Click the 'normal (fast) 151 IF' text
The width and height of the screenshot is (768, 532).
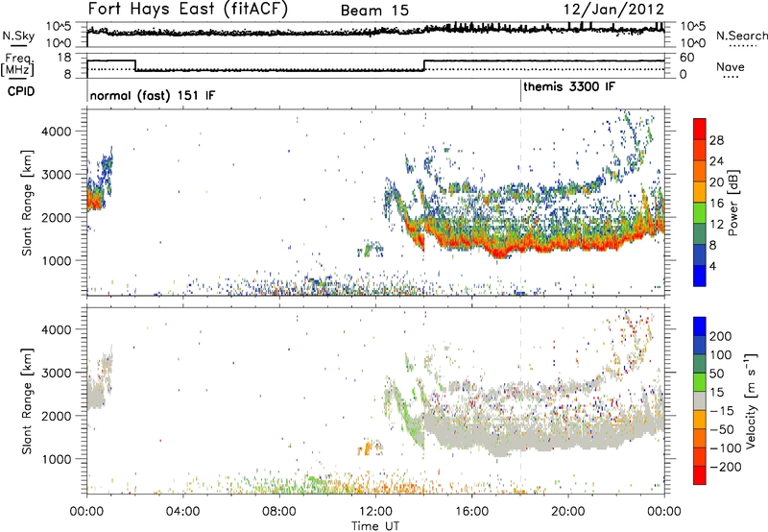[153, 95]
